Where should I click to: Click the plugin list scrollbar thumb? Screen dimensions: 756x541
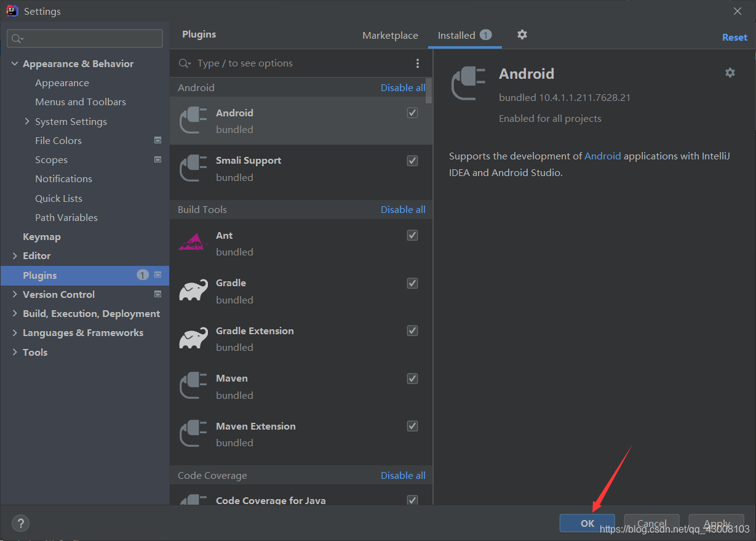point(429,90)
